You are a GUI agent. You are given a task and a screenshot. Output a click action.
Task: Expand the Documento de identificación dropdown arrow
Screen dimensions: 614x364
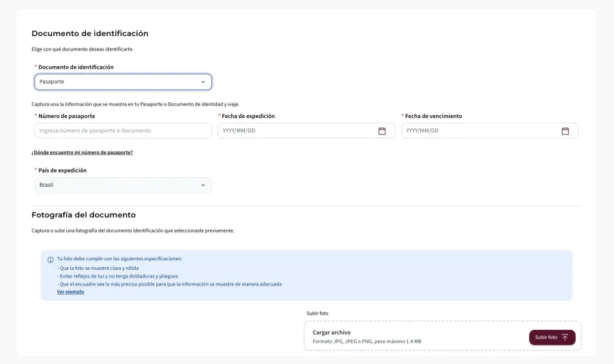pyautogui.click(x=203, y=82)
